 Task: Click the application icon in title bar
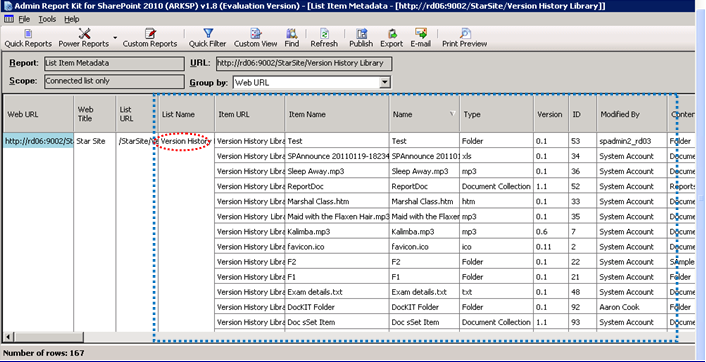[x=8, y=6]
